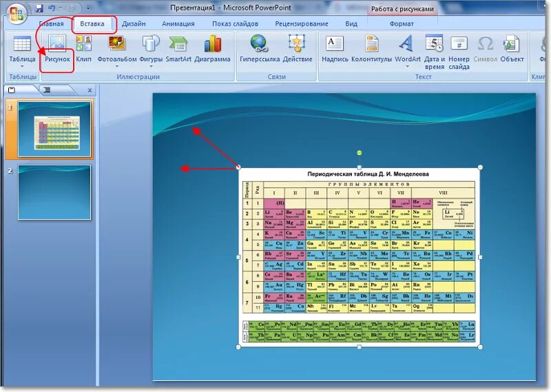
Task: Insert a SmartArt graphic
Action: [x=178, y=49]
